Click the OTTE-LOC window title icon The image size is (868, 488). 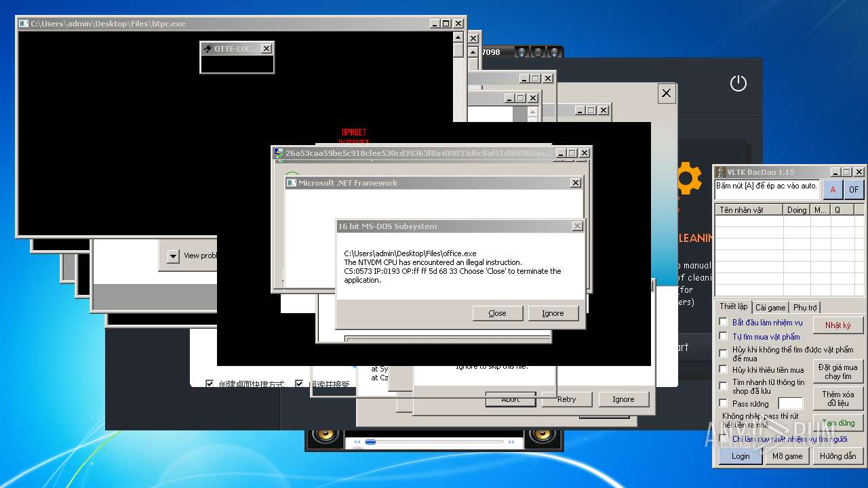pyautogui.click(x=208, y=49)
